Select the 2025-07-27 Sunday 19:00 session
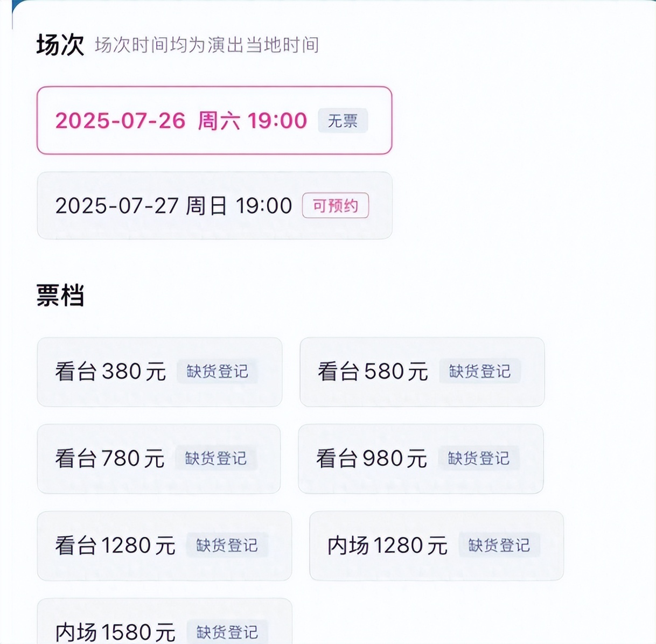Image resolution: width=656 pixels, height=644 pixels. pos(214,205)
